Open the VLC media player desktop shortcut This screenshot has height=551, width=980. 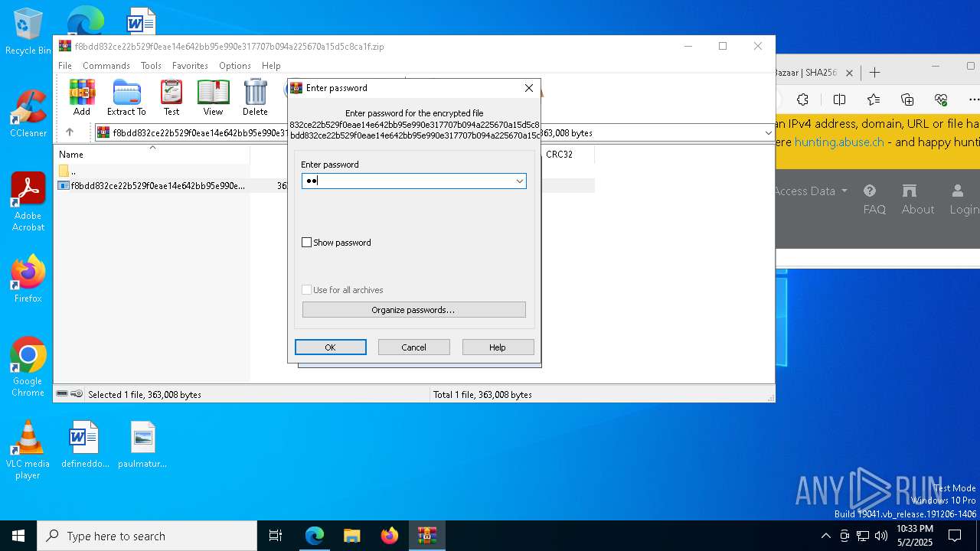[x=28, y=450]
